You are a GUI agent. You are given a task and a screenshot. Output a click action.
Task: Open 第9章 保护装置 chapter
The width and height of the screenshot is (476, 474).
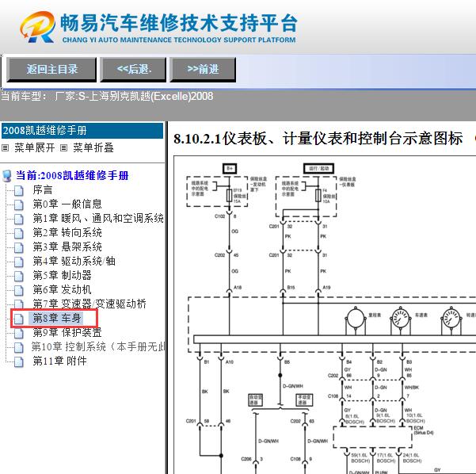pos(67,332)
